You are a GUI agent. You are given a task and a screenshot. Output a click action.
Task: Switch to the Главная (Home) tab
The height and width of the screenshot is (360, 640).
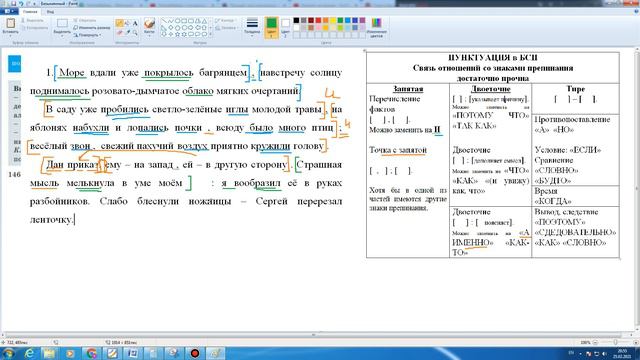point(30,12)
